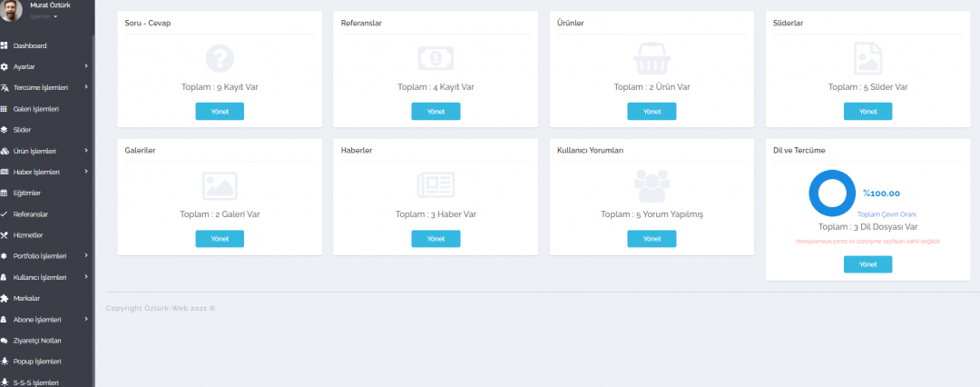Expand the Ürün İşlemleri submenu arrow
Viewport: 980px width, 387px height.
pyautogui.click(x=86, y=151)
